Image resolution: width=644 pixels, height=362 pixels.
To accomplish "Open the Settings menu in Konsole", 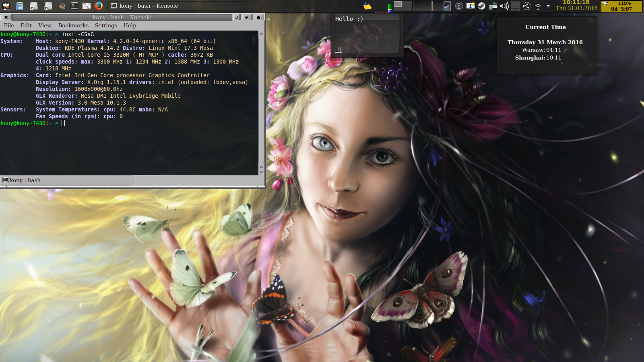I will point(106,25).
